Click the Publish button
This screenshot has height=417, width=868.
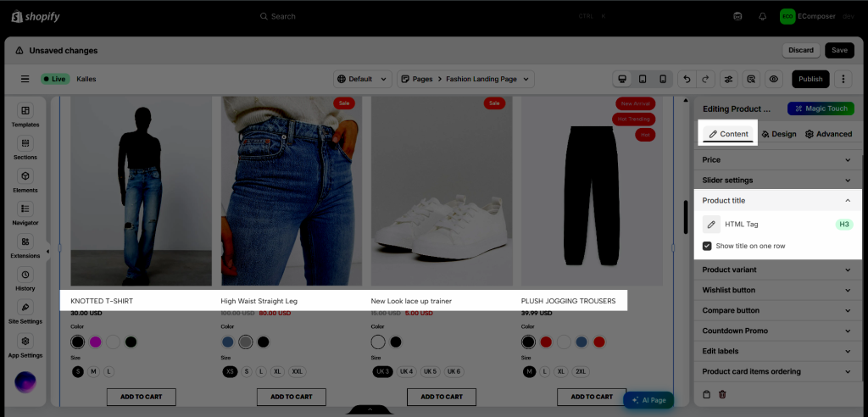tap(810, 79)
